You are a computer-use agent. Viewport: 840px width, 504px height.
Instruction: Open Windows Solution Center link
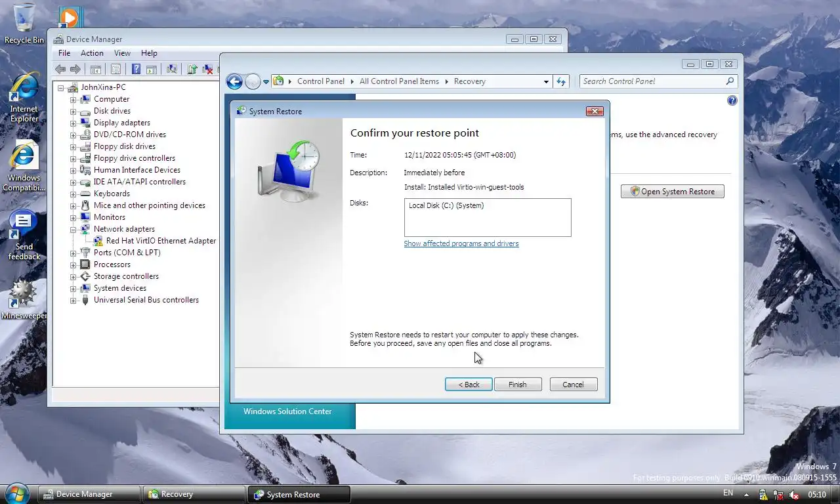tap(287, 411)
